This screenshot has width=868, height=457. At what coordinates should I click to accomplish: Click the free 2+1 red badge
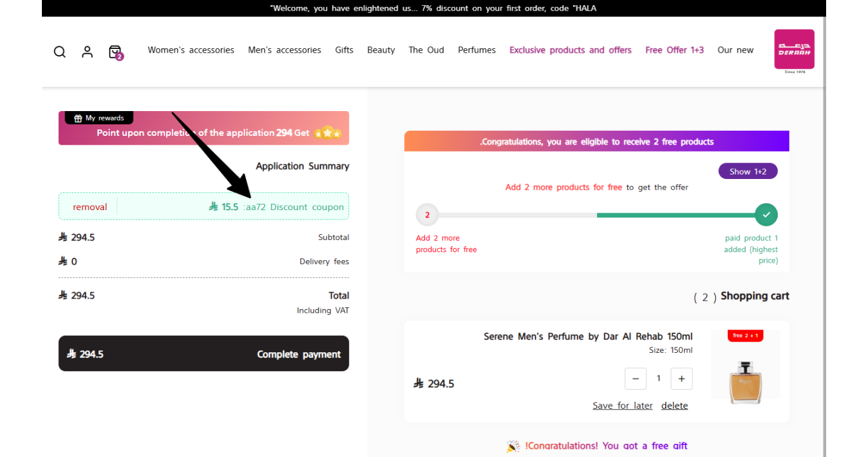click(x=745, y=335)
